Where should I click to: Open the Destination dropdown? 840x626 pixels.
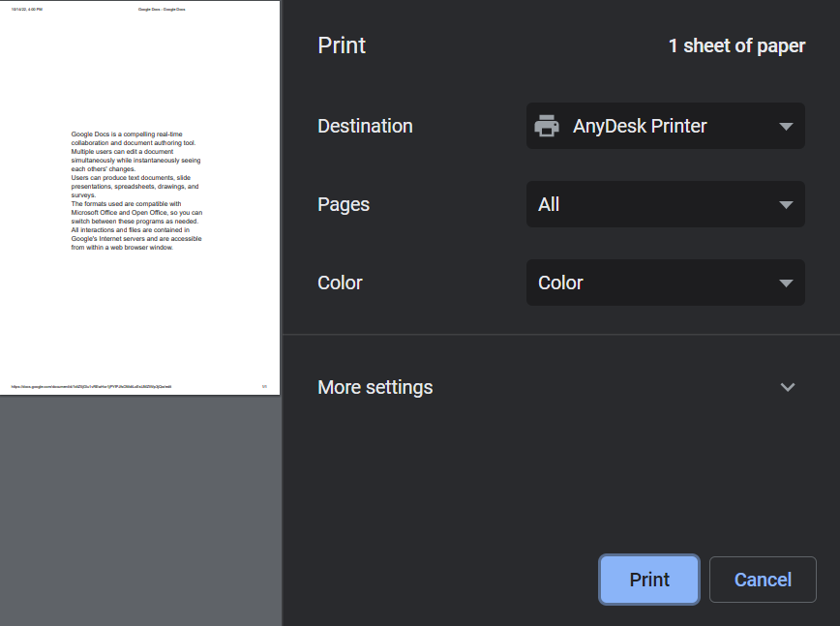(666, 126)
